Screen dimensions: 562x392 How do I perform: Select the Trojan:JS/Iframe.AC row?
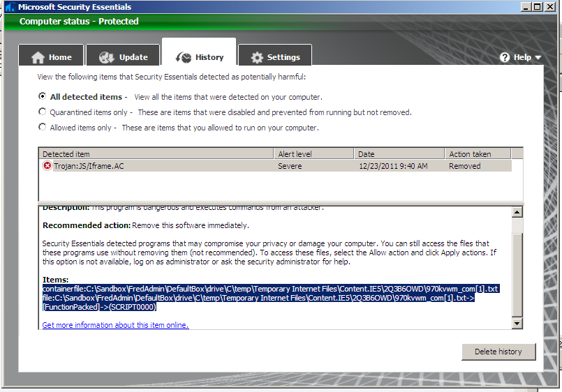(x=275, y=166)
